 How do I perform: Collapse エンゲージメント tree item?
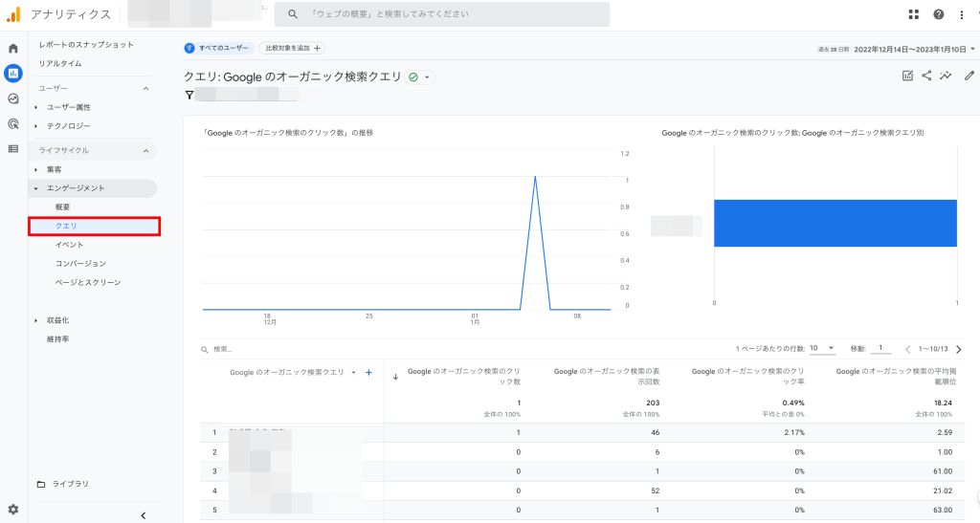35,188
